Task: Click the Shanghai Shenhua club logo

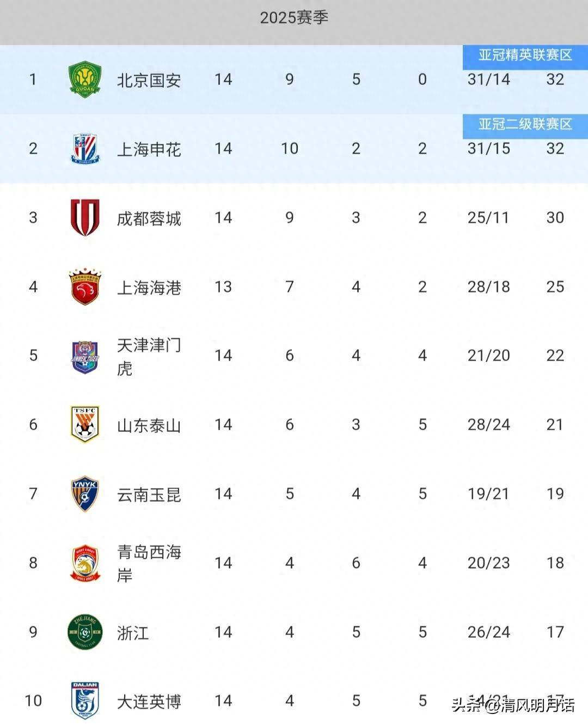Action: 85,149
